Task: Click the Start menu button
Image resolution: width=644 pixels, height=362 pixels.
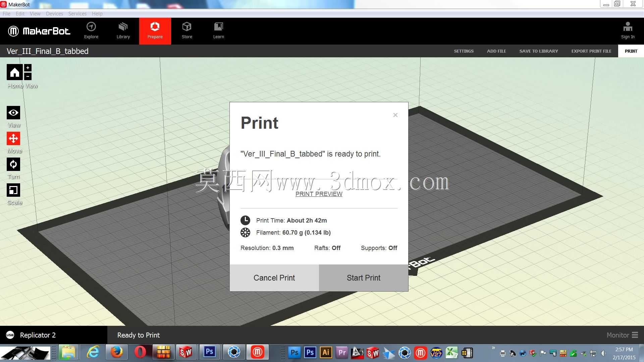Action: coord(25,353)
